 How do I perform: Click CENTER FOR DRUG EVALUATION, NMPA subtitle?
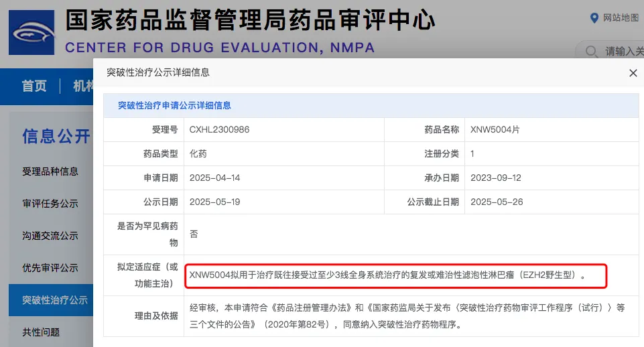click(x=220, y=48)
